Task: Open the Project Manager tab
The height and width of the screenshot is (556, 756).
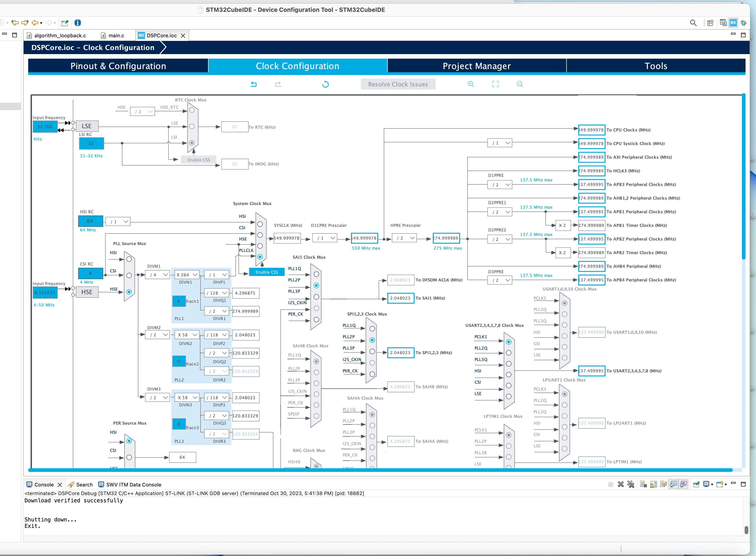Action: [477, 66]
